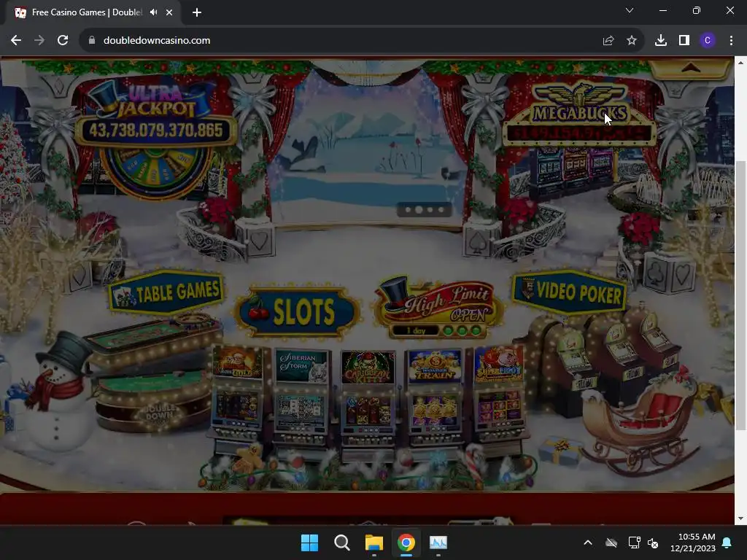
Task: Open the Ultra Jackpot wheel
Action: 155,174
